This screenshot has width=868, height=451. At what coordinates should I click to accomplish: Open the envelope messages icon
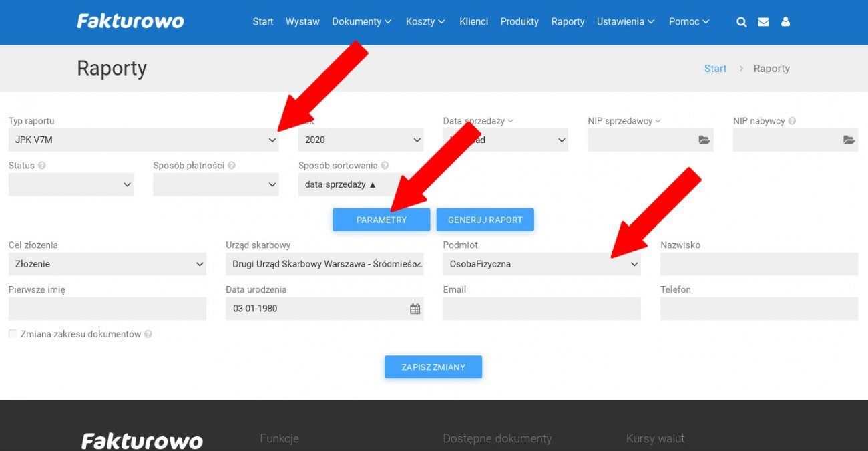pyautogui.click(x=763, y=22)
